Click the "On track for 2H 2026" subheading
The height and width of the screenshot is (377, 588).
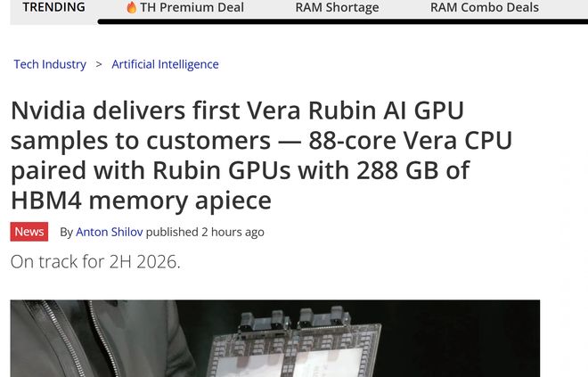coord(95,262)
